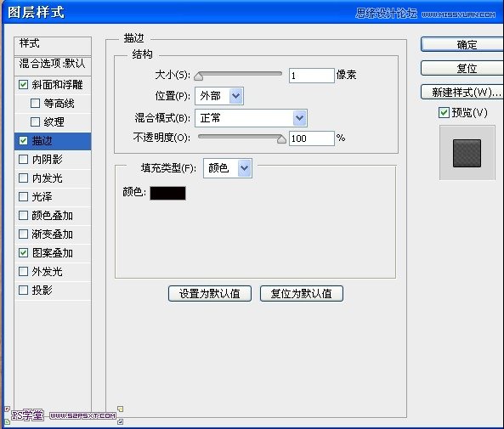The width and height of the screenshot is (504, 429).
Task: Enable the 内阴影 checkbox
Action: point(23,160)
